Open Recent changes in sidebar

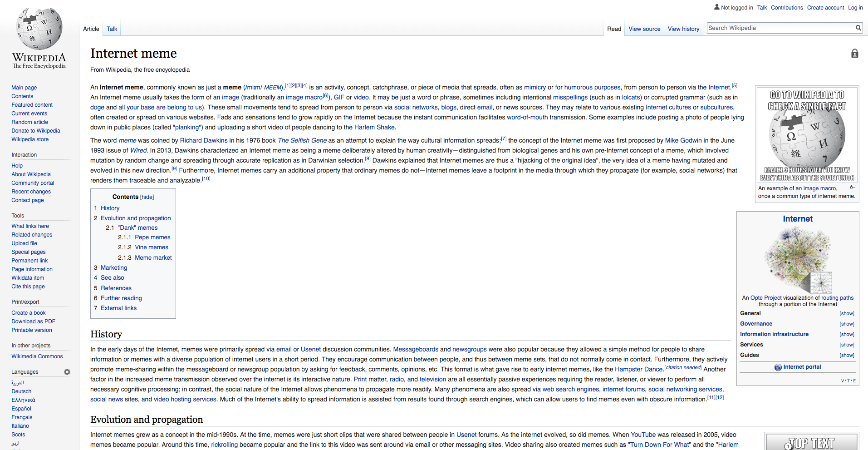tap(31, 192)
